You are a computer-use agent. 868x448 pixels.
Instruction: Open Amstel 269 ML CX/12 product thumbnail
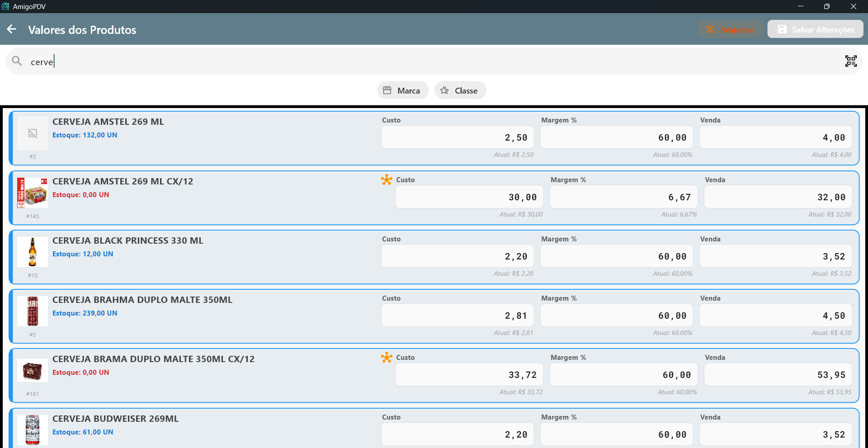tap(33, 193)
